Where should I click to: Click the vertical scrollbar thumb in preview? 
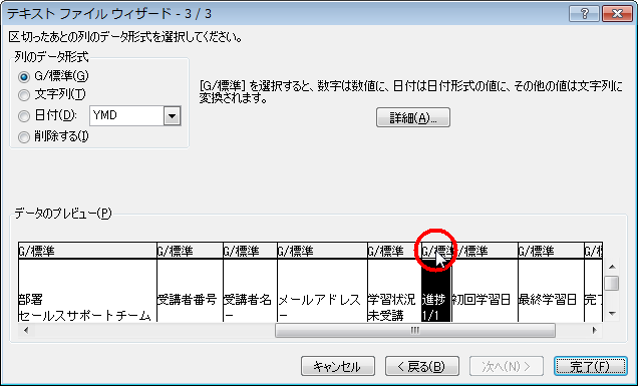[612, 283]
